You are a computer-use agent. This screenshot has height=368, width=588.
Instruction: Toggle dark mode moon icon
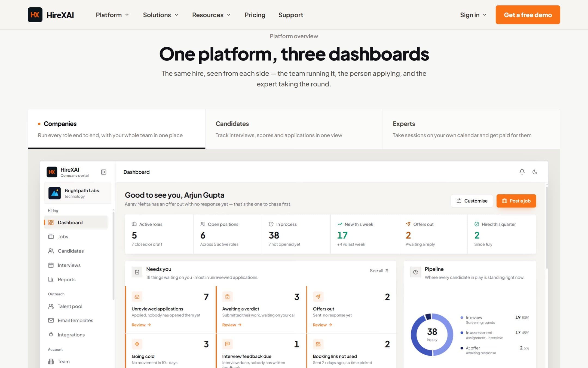535,172
